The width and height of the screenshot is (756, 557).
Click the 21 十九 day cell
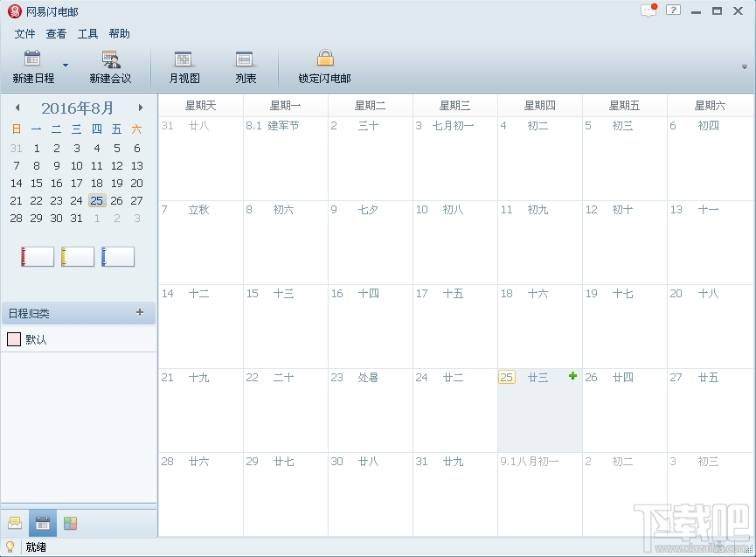point(201,410)
